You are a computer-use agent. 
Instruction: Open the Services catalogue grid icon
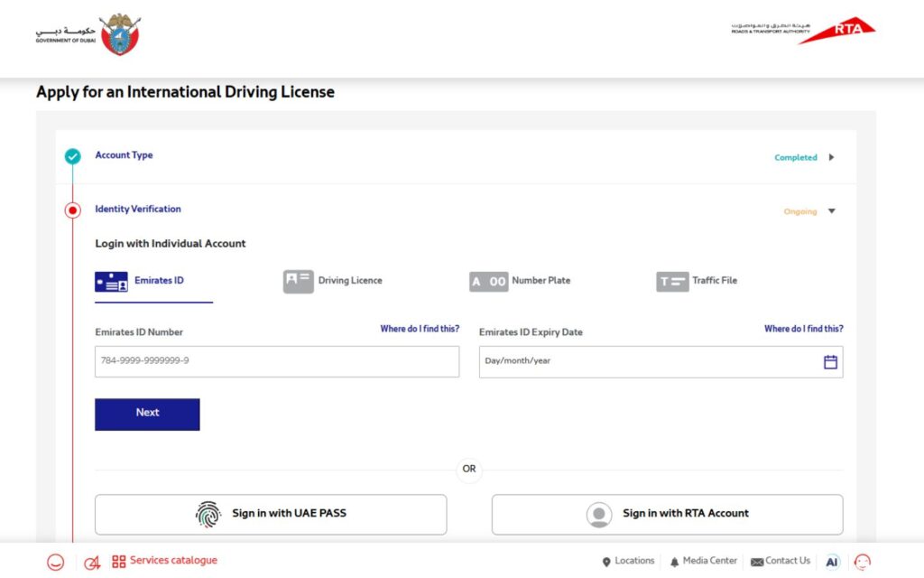120,561
